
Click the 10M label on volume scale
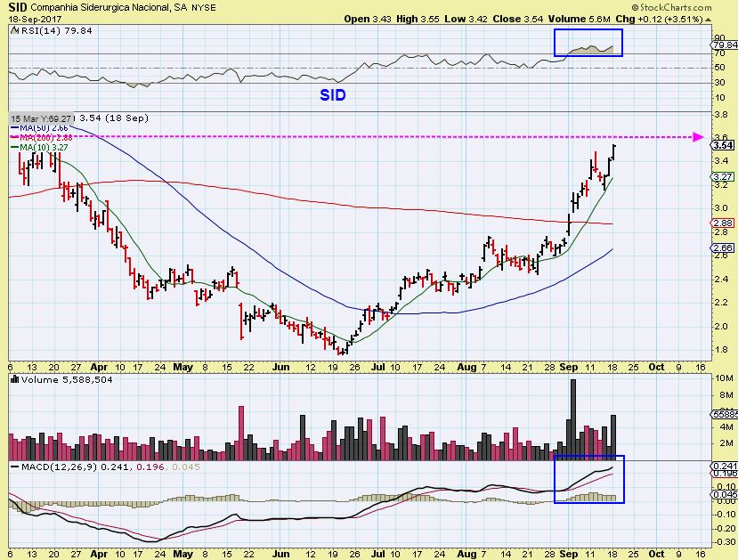(724, 378)
